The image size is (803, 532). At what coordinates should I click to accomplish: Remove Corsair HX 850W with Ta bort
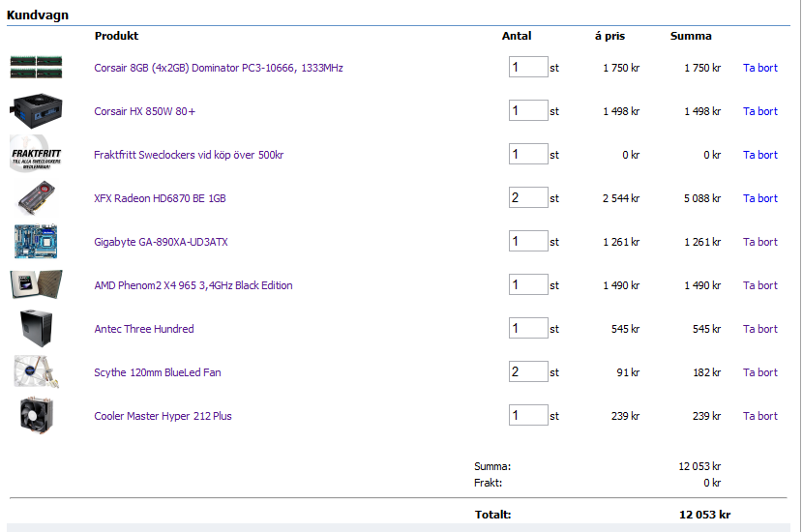click(x=759, y=111)
